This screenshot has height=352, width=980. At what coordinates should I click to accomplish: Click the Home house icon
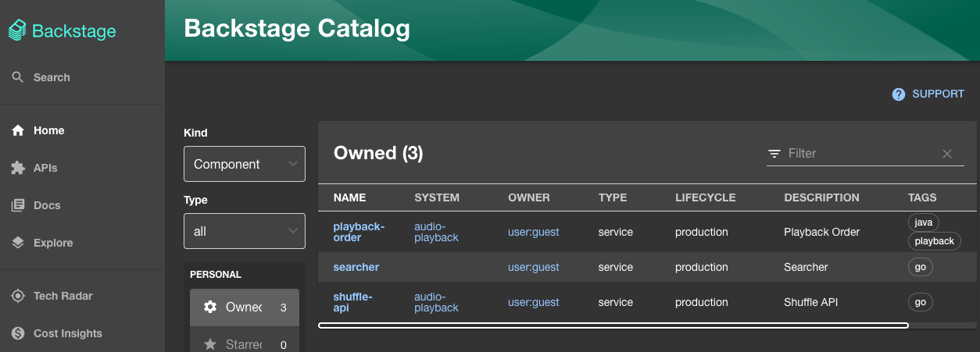(18, 130)
